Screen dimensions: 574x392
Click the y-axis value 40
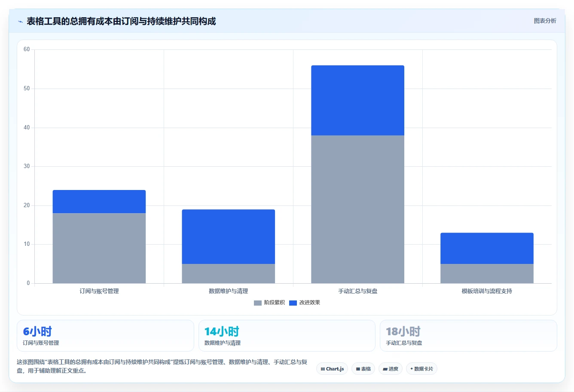(27, 128)
